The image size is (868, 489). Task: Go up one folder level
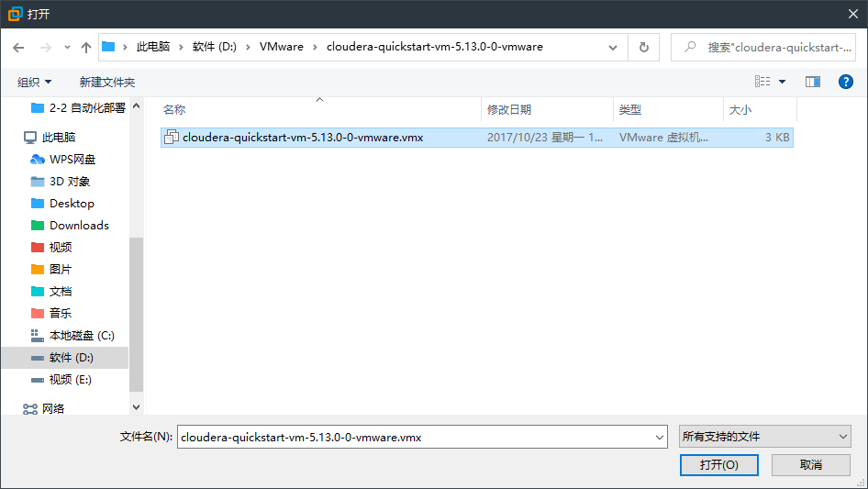click(86, 48)
